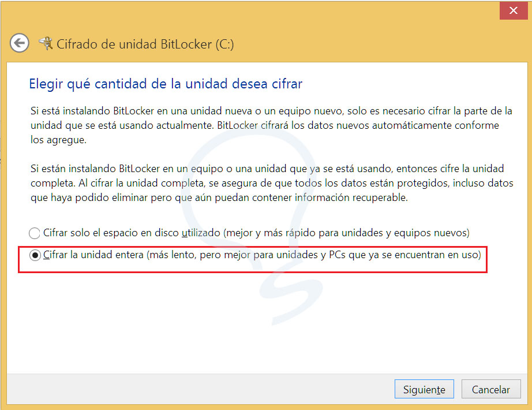532x410 pixels.
Task: Click the text 'información recuperable'
Action: [x=358, y=198]
